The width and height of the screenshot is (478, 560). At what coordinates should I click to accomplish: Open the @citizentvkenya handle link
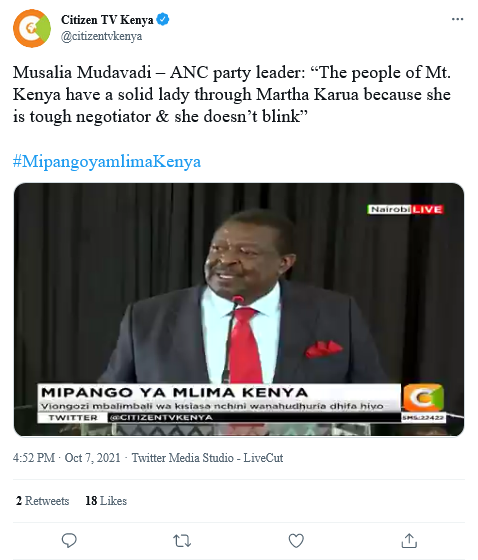pos(101,36)
